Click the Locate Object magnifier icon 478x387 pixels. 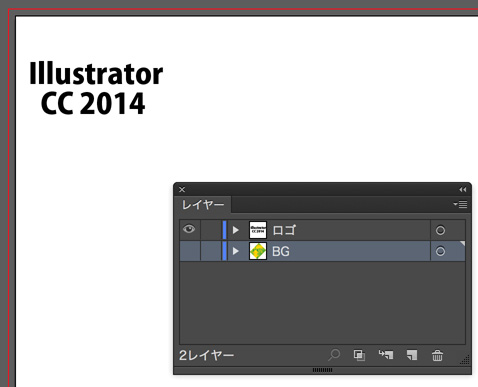[334, 355]
